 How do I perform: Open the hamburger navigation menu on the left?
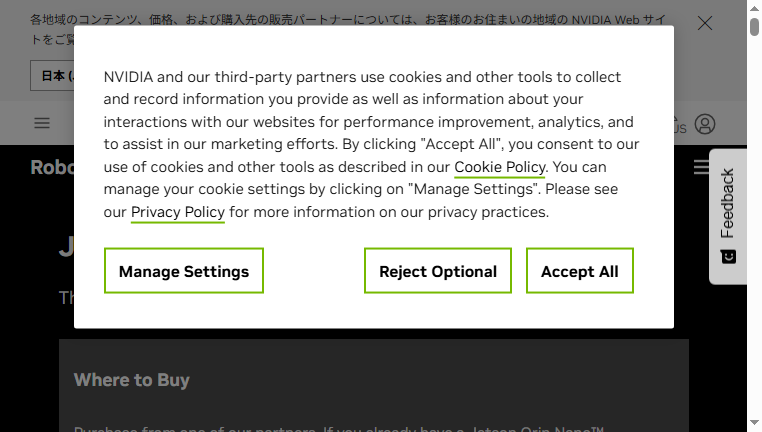click(x=42, y=123)
